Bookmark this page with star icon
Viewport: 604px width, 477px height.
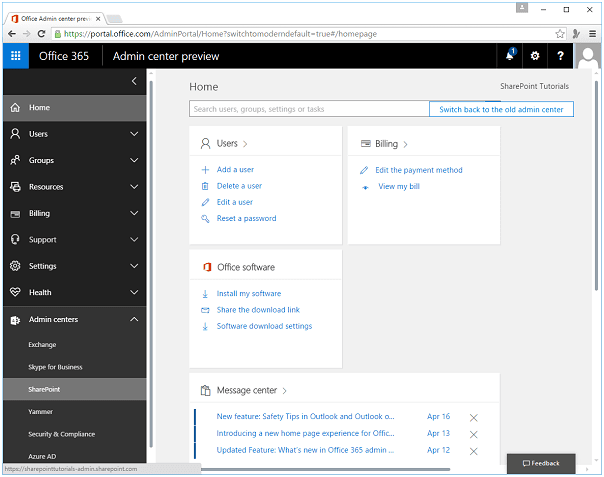[560, 33]
